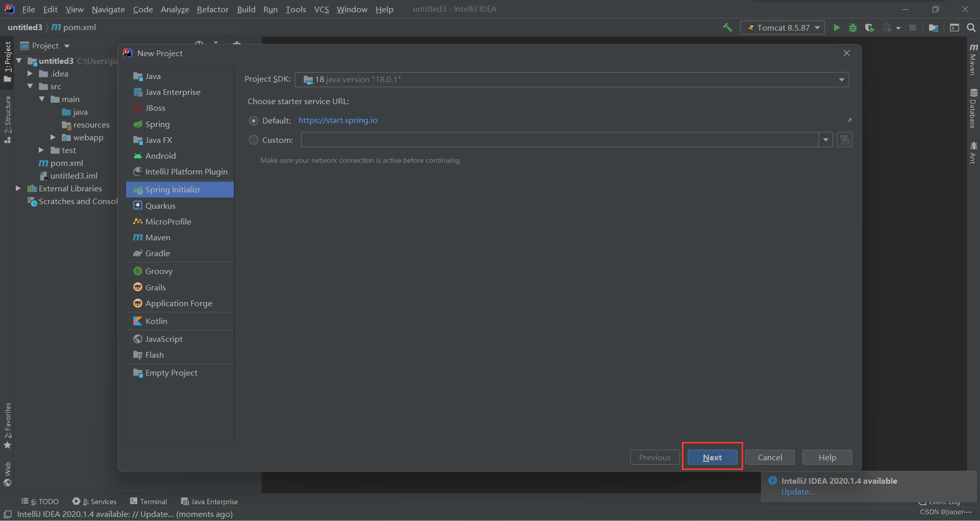Click the Custom URL input field
Viewport: 980px width, 521px height.
[x=560, y=140]
